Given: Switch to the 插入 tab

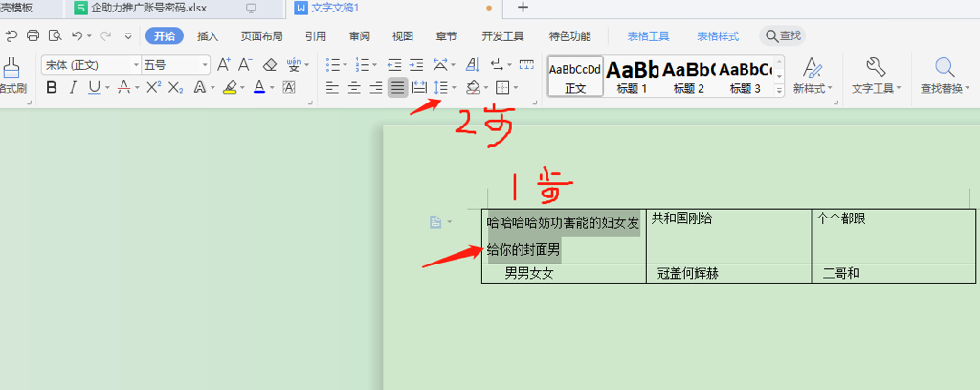Looking at the screenshot, I should click(208, 36).
